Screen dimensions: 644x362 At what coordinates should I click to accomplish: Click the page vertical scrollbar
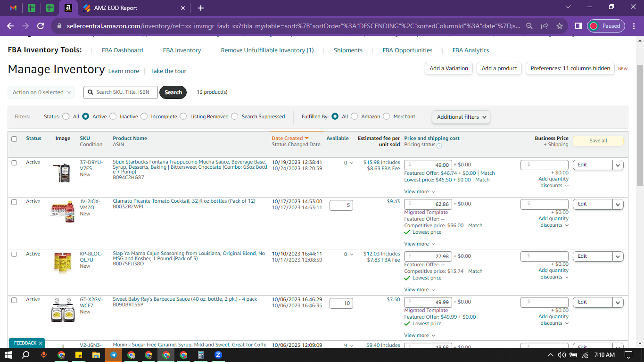640,125
